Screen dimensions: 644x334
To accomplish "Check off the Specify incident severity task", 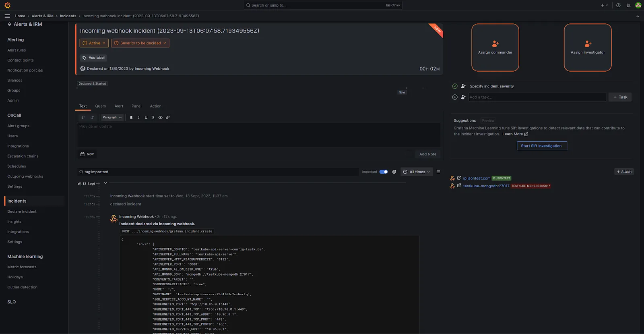I will 455,86.
